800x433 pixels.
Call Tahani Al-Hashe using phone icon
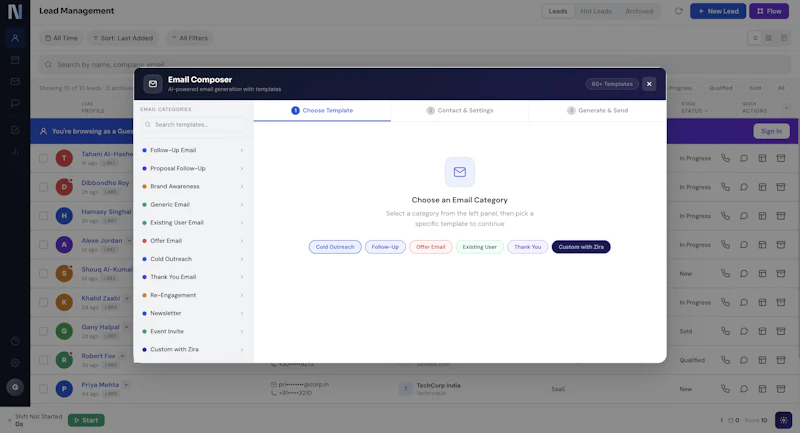pos(725,158)
